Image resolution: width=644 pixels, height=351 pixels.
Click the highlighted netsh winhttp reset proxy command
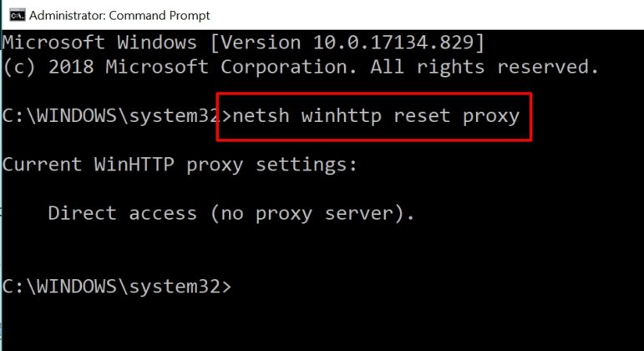(x=376, y=116)
